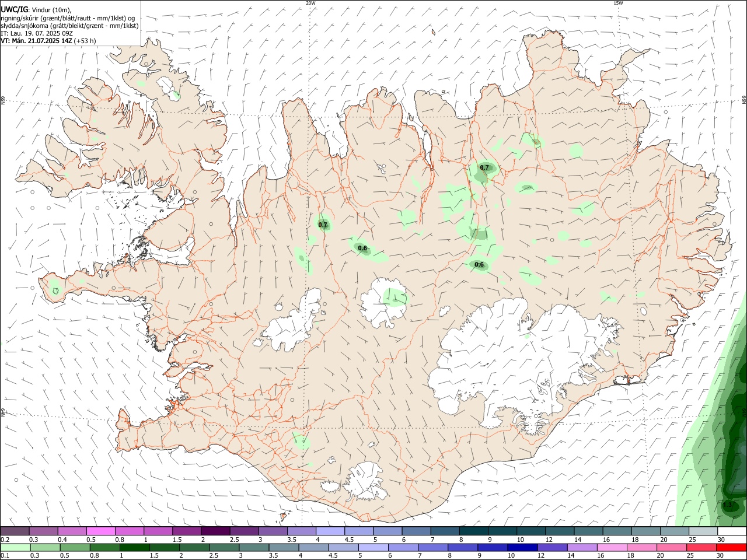
Task: Pick upper scale light lavender swatch at 4
Action: tap(330, 531)
